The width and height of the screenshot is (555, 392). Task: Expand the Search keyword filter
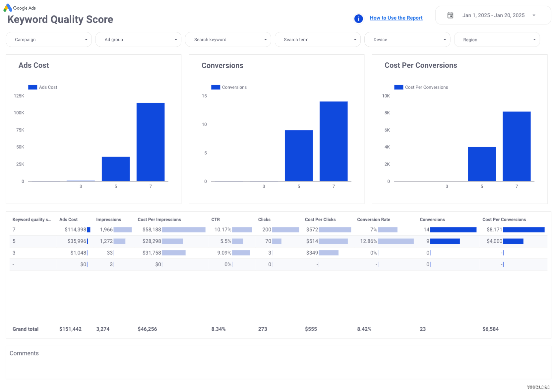coord(228,39)
